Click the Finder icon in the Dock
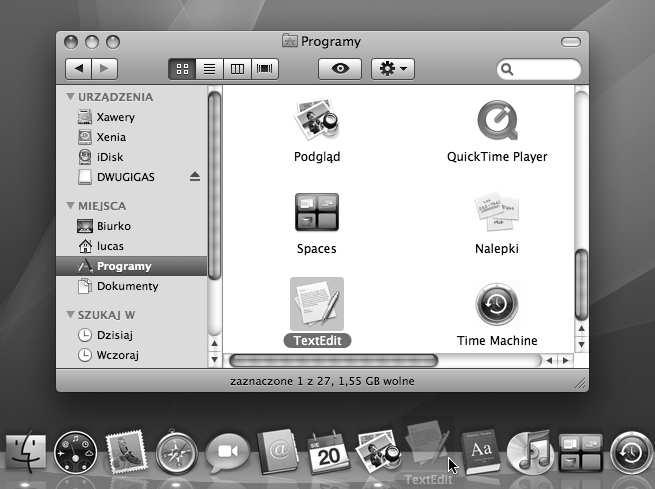Image resolution: width=655 pixels, height=489 pixels. (x=25, y=453)
